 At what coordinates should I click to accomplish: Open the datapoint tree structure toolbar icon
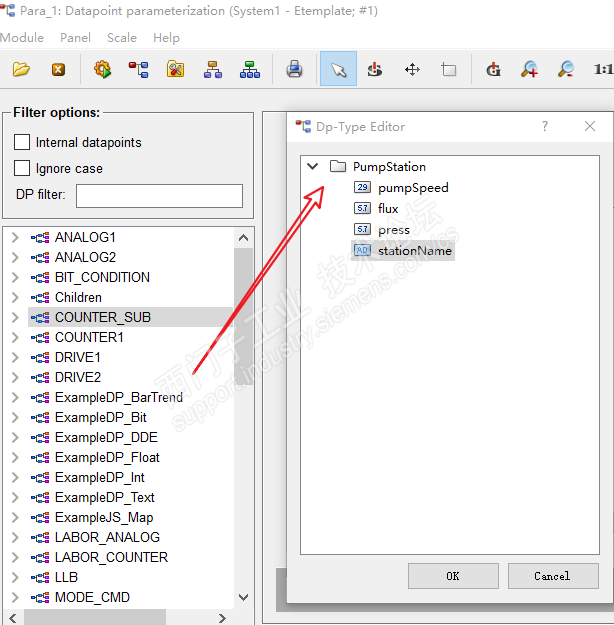click(138, 69)
